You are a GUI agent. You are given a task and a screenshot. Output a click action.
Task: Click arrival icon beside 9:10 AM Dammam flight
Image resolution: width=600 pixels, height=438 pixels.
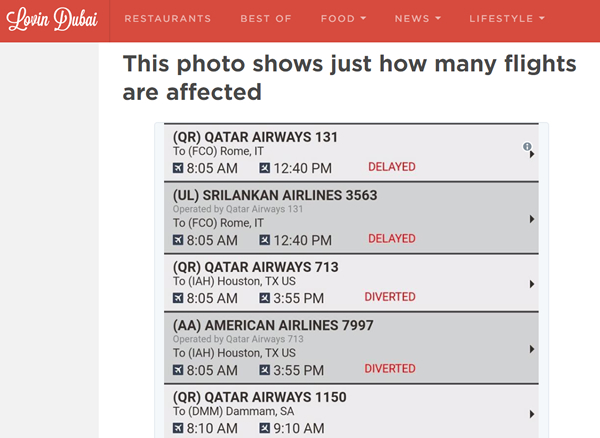(x=264, y=428)
